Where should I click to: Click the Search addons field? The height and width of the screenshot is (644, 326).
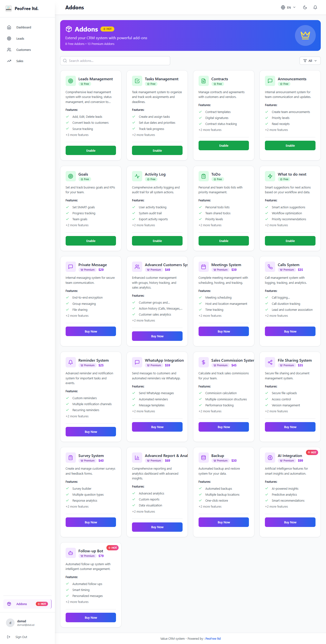pos(115,61)
